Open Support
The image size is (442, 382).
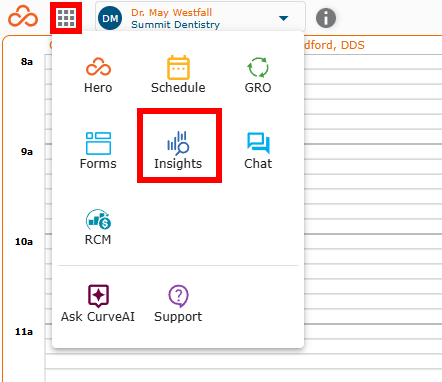[178, 304]
